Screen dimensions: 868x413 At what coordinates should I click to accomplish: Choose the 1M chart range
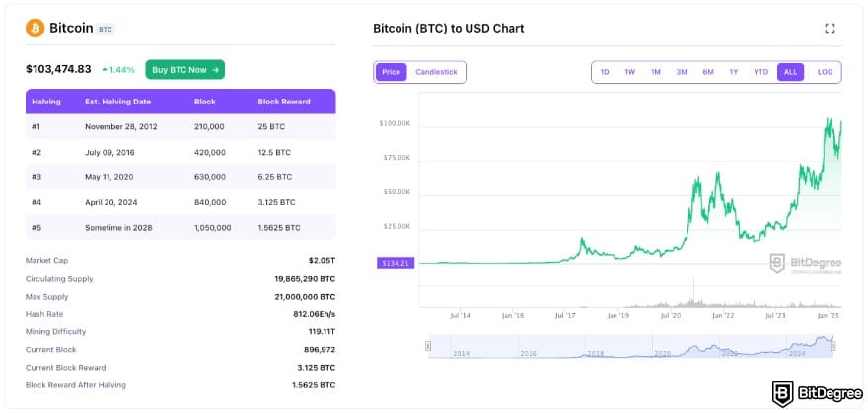click(x=655, y=72)
